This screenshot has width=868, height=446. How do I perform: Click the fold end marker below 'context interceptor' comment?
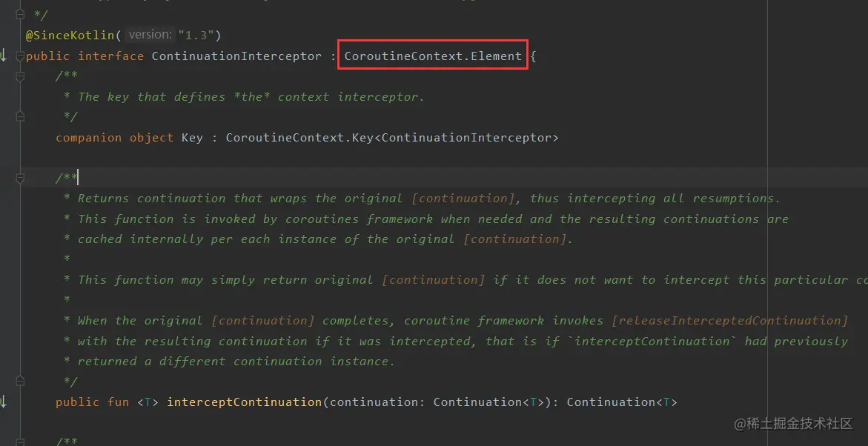pos(20,116)
